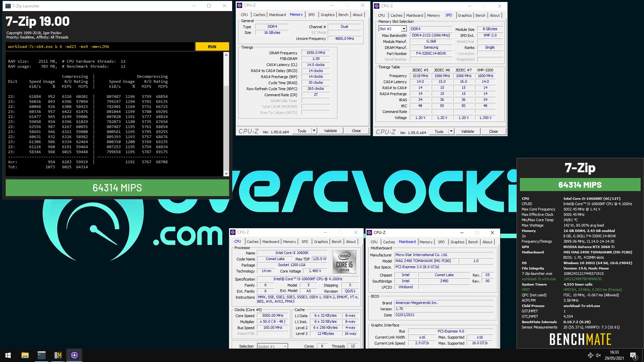Click 64314 MIPS bar in BenchMate panel
This screenshot has height=362, width=644.
(x=580, y=185)
